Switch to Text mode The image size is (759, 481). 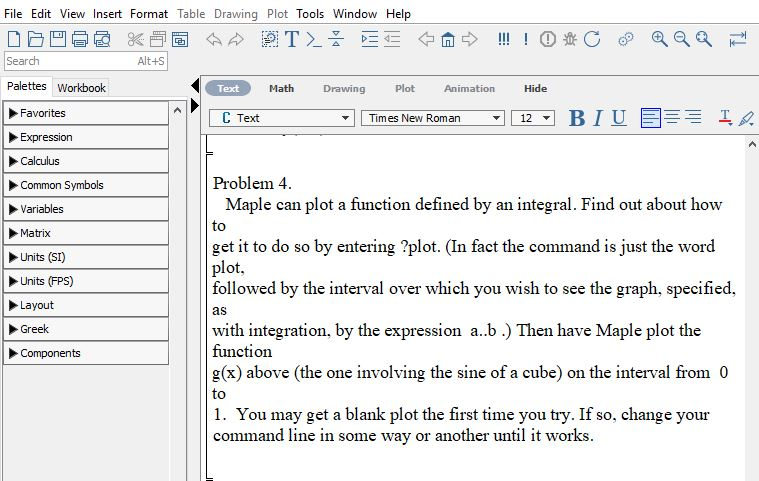pos(228,89)
